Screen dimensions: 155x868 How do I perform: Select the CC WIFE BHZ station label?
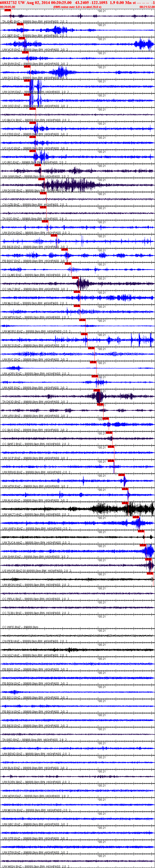(20, 627)
